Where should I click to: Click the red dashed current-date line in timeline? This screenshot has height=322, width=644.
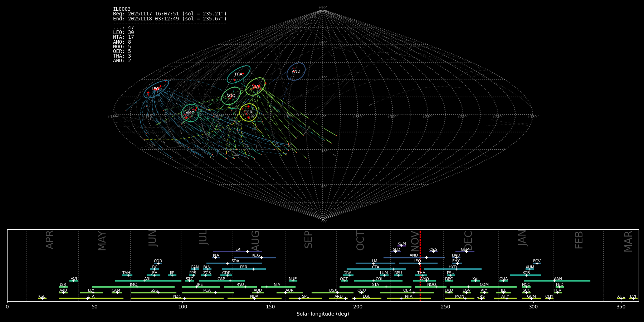pyautogui.click(x=420, y=265)
